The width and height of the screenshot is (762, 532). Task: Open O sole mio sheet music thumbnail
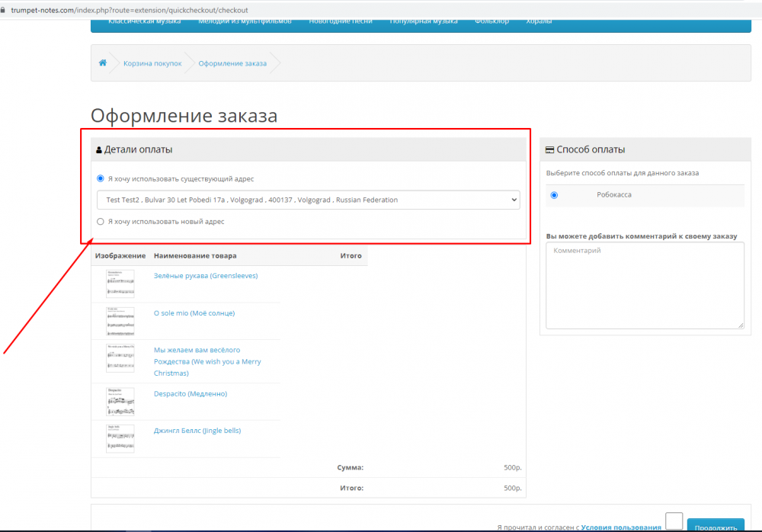tap(120, 322)
